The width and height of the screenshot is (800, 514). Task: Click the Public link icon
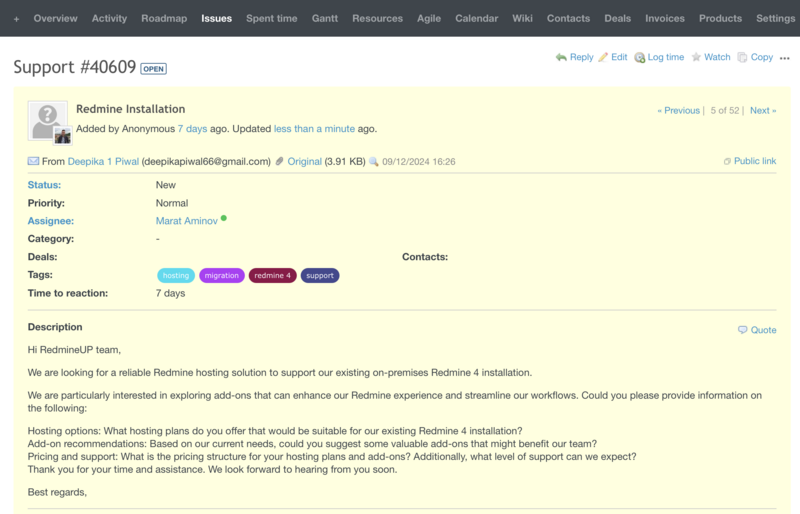tap(727, 161)
